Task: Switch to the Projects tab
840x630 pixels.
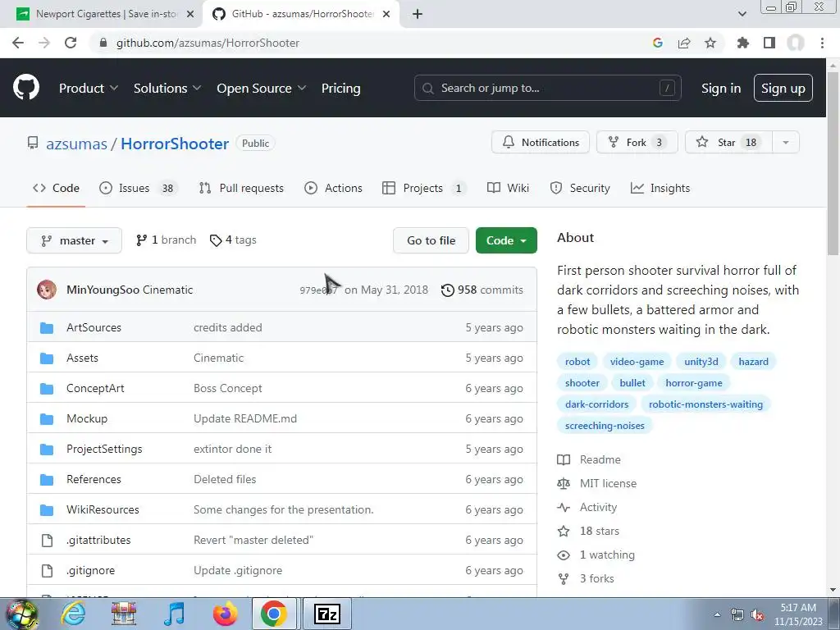Action: click(x=424, y=188)
